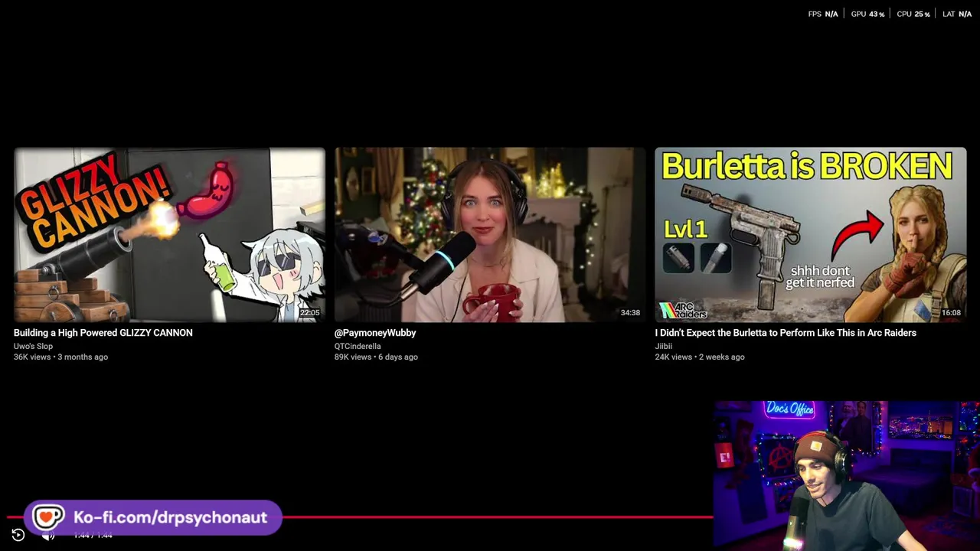Click title Building a High Powered GLIZZY CANNON

[x=103, y=333]
